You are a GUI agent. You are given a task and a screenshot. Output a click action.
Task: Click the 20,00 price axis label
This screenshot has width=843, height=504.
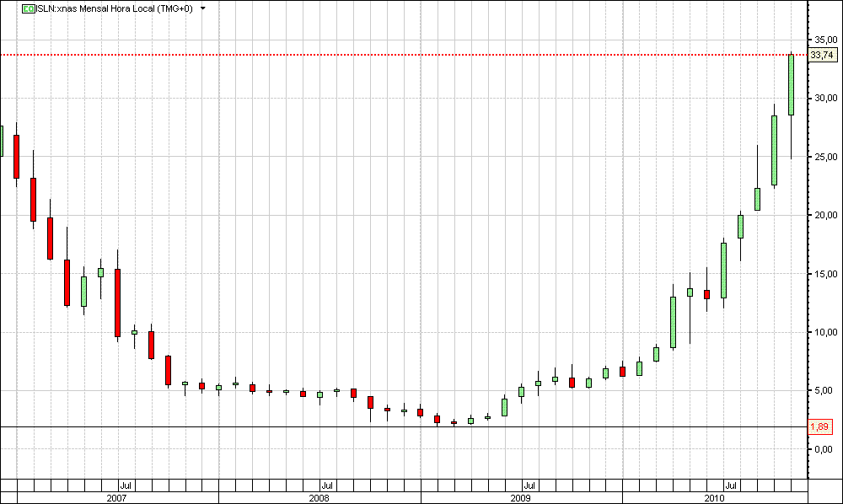[x=826, y=215]
